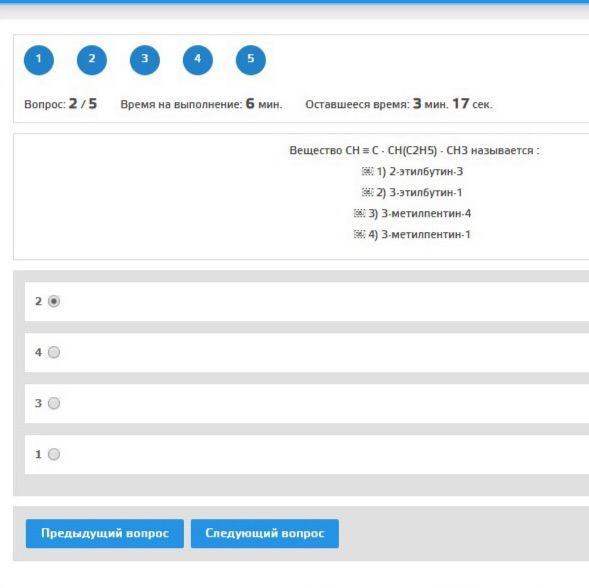589x588 pixels.
Task: Click answer row labeled 2
Action: pos(307,301)
